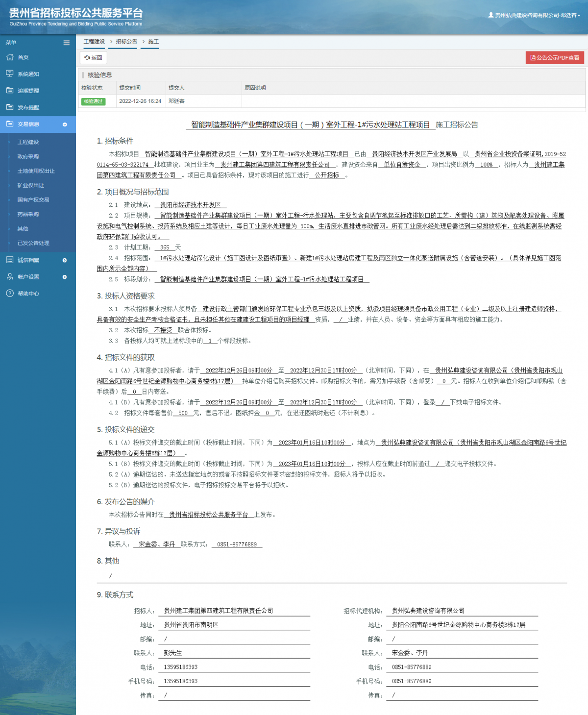Screen dimensions: 588x715
Task: Open 系统通知 via its monitor icon
Action: point(10,74)
